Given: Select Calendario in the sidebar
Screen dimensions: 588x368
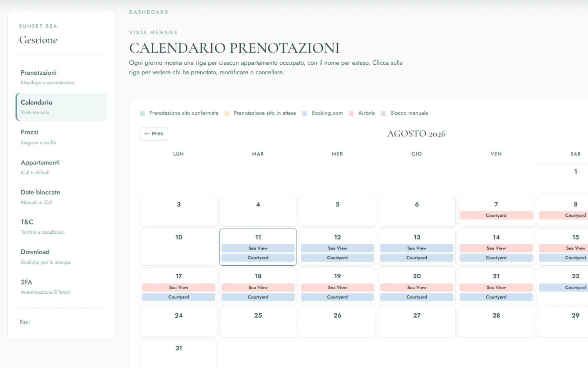Looking at the screenshot, I should pyautogui.click(x=61, y=107).
